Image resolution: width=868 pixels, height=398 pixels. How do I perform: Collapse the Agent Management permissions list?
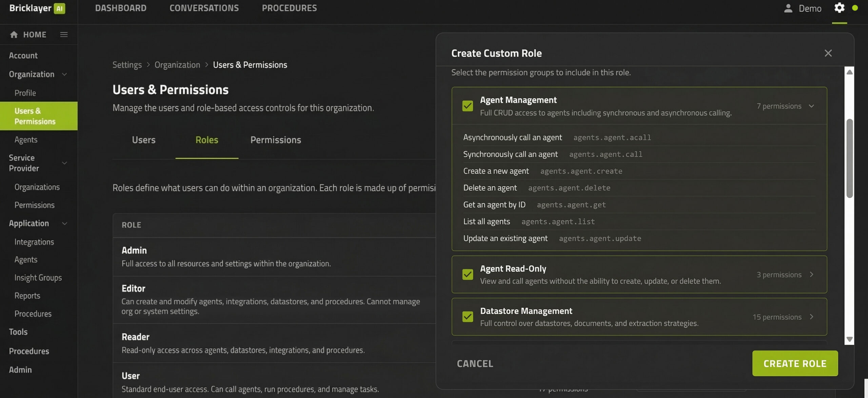click(x=811, y=106)
